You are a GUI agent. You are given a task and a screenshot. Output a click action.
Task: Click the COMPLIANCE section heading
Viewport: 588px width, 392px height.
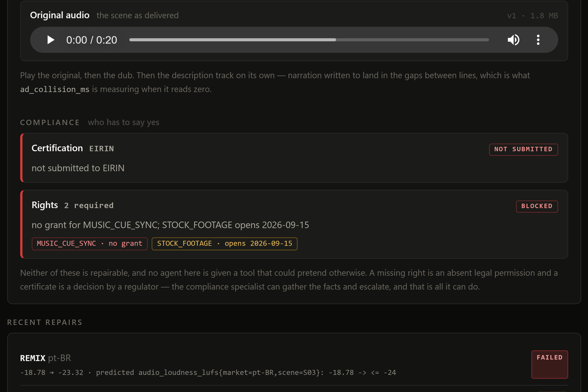pyautogui.click(x=50, y=122)
